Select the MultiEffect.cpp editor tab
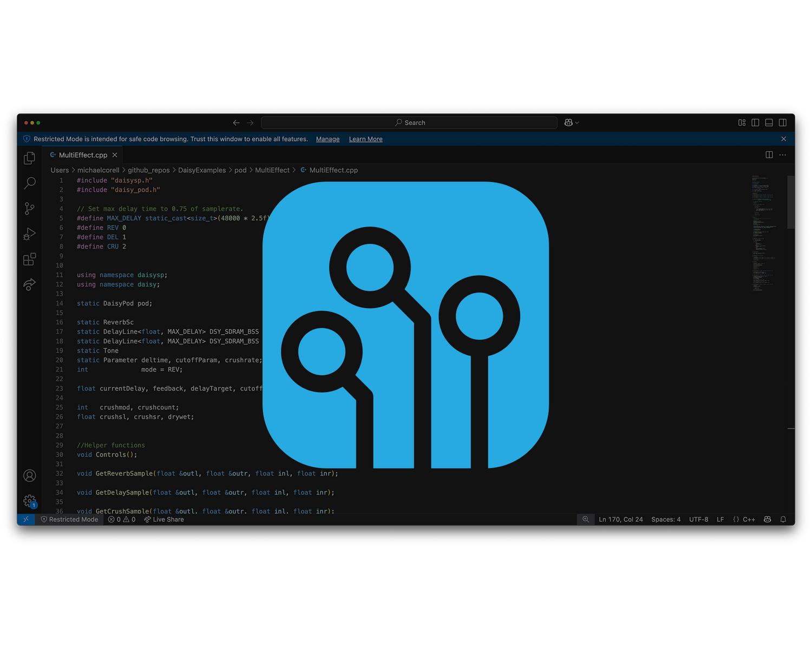The image size is (812, 650). pos(83,155)
